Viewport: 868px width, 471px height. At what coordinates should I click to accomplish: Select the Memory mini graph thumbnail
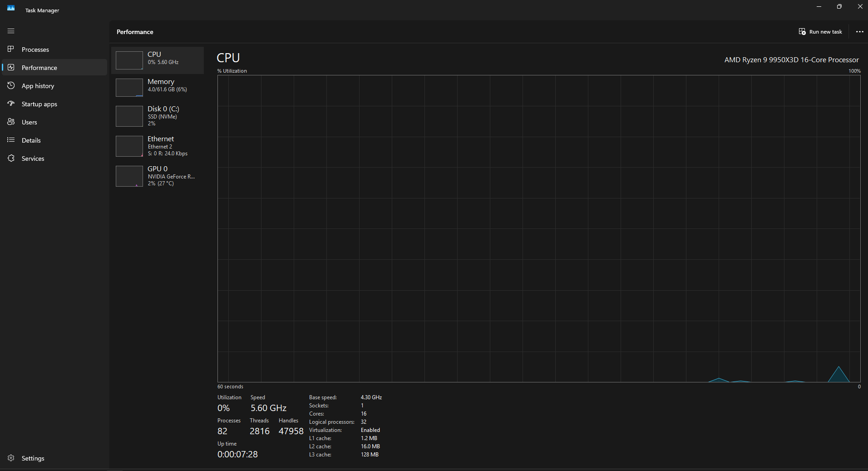[x=129, y=88]
